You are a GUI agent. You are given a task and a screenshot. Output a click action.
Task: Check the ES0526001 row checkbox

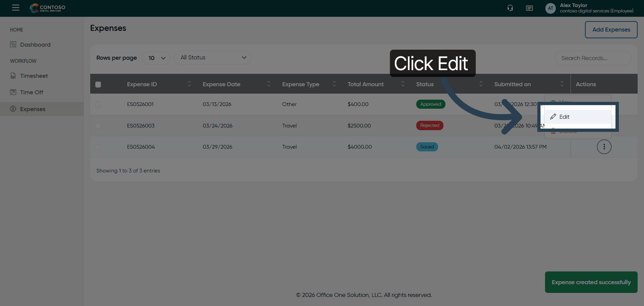click(x=98, y=104)
